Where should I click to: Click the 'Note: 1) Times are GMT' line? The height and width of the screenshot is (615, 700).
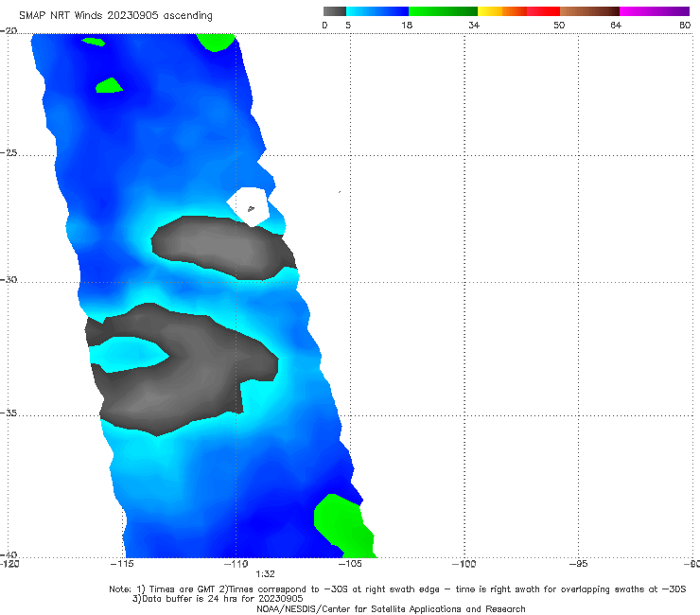tap(397, 589)
